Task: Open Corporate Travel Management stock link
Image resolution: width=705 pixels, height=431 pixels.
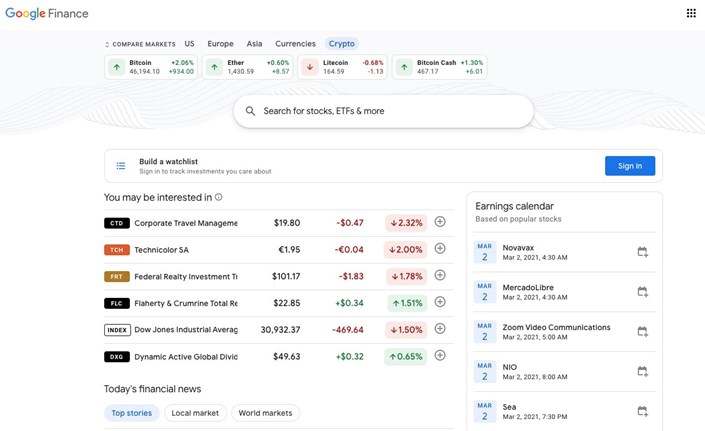Action: (186, 223)
